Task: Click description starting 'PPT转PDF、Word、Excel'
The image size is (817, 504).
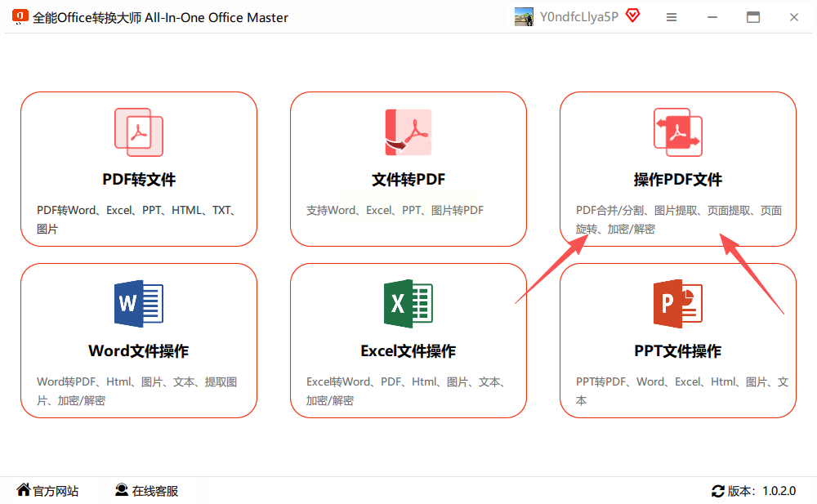Action: [x=681, y=391]
